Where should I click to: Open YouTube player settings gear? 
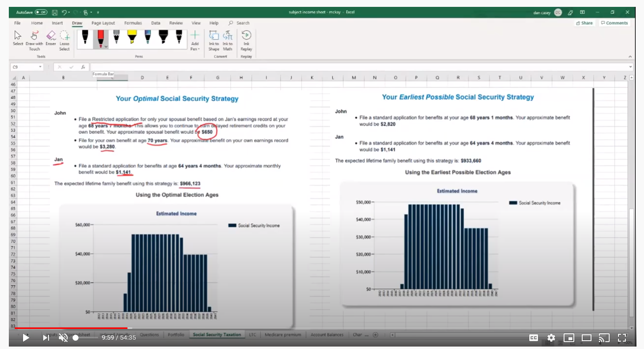(x=551, y=338)
